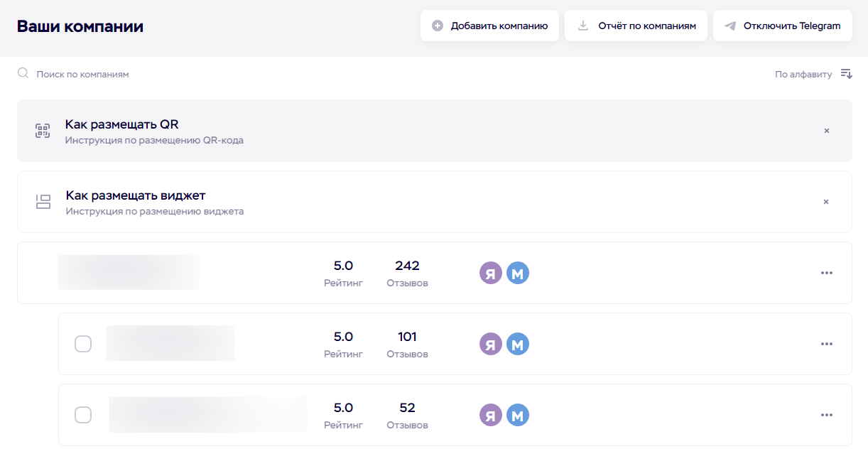
Task: Dismiss the Как размещать QR banner
Action: pos(826,131)
